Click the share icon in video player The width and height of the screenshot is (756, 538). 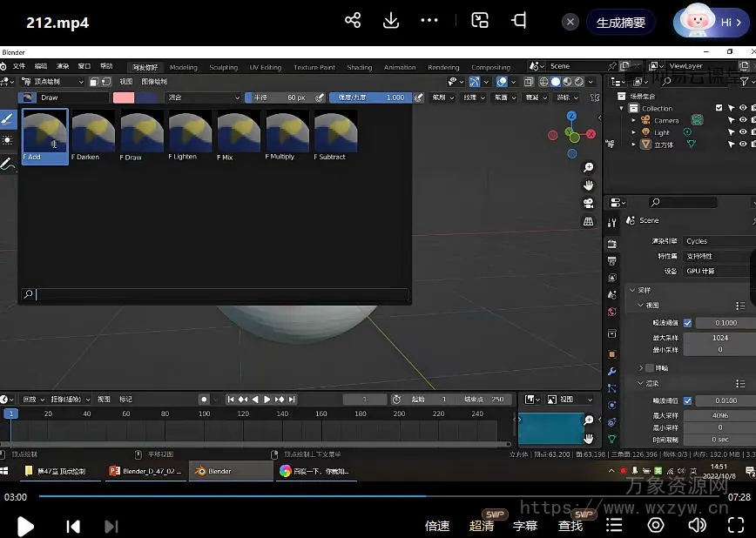(353, 21)
